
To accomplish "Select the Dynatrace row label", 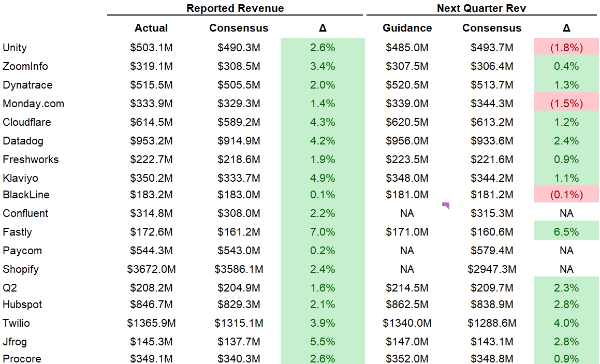I will click(27, 85).
